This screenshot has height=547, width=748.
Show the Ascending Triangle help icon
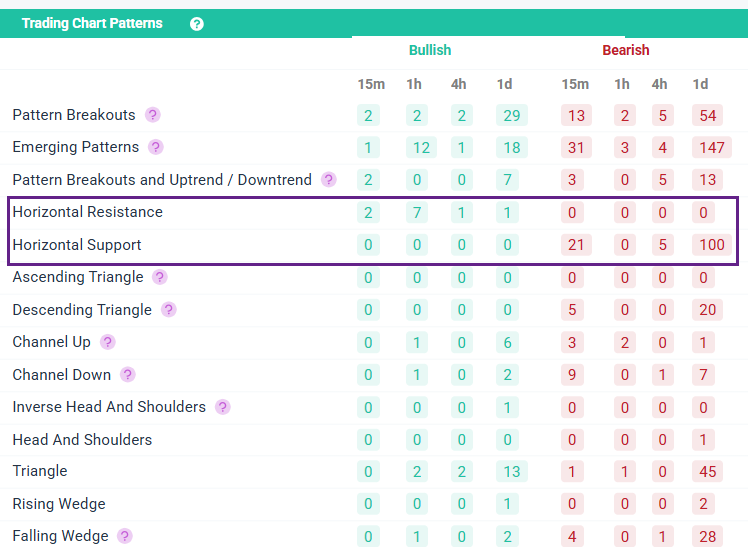pos(160,277)
